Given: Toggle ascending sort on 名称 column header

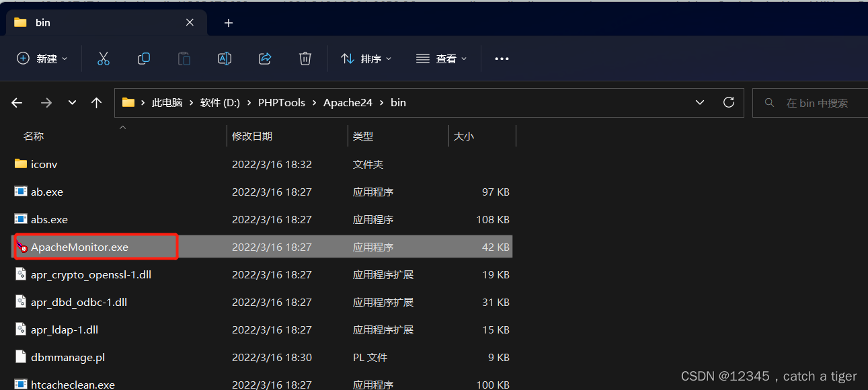Looking at the screenshot, I should coord(34,135).
